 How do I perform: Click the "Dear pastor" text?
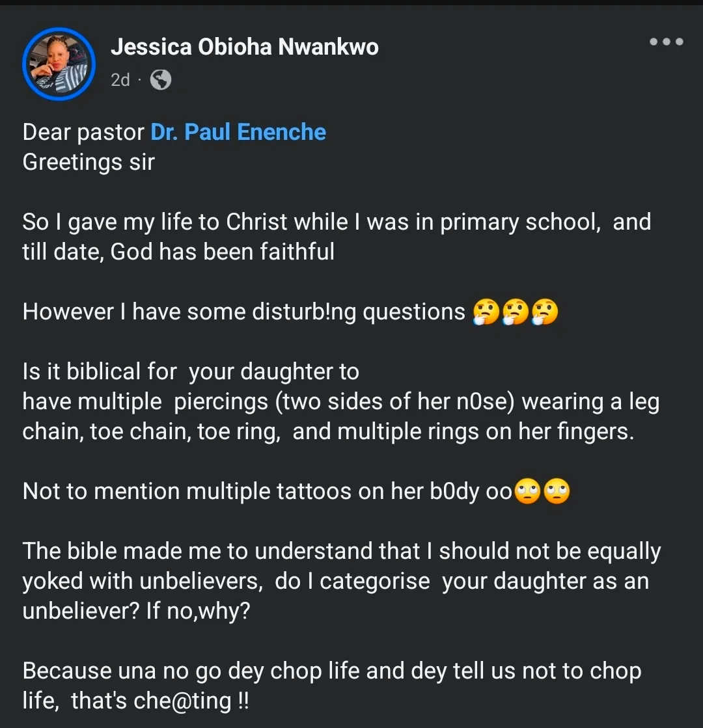pos(83,132)
